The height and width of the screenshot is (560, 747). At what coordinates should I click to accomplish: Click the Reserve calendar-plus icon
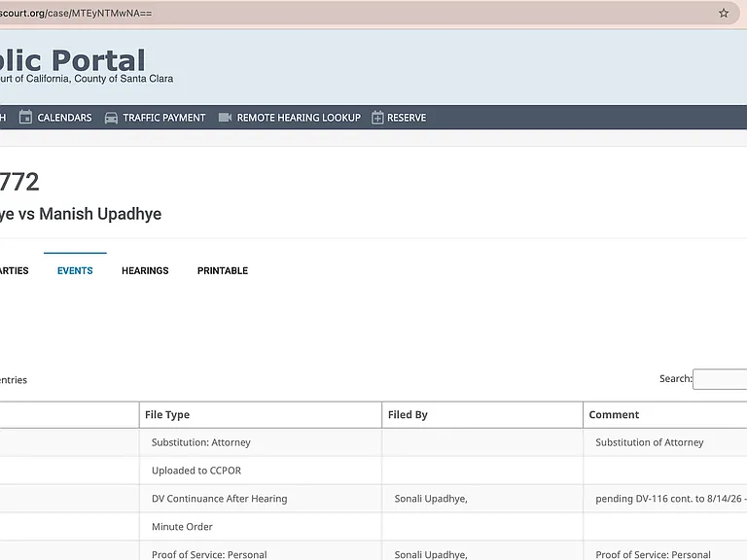coord(377,117)
